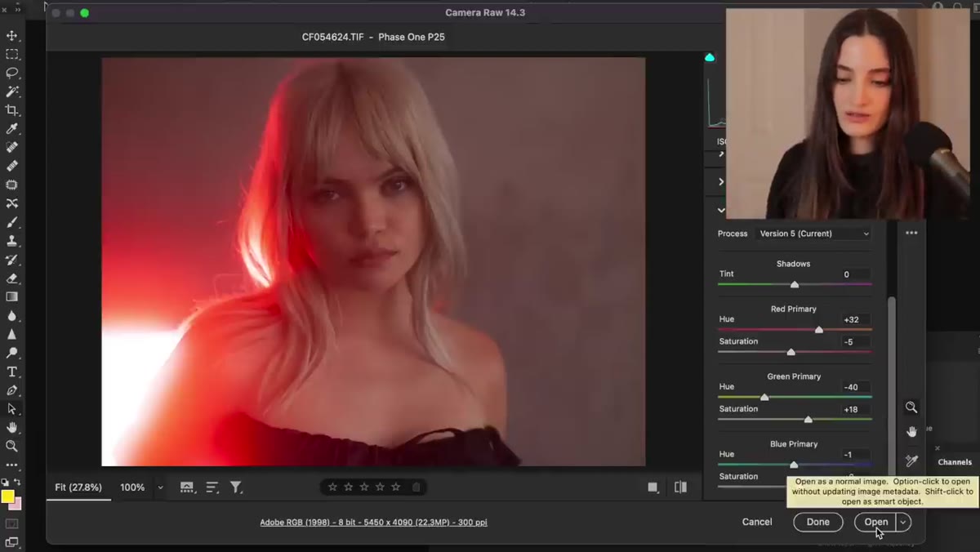Set rating to three stars
Screen dimensions: 980x552
click(364, 487)
